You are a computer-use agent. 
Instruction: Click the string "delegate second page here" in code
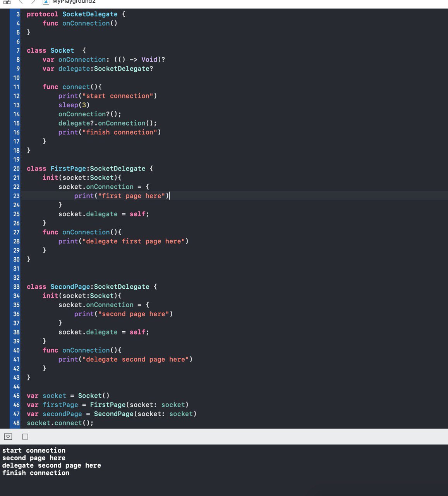pos(136,360)
